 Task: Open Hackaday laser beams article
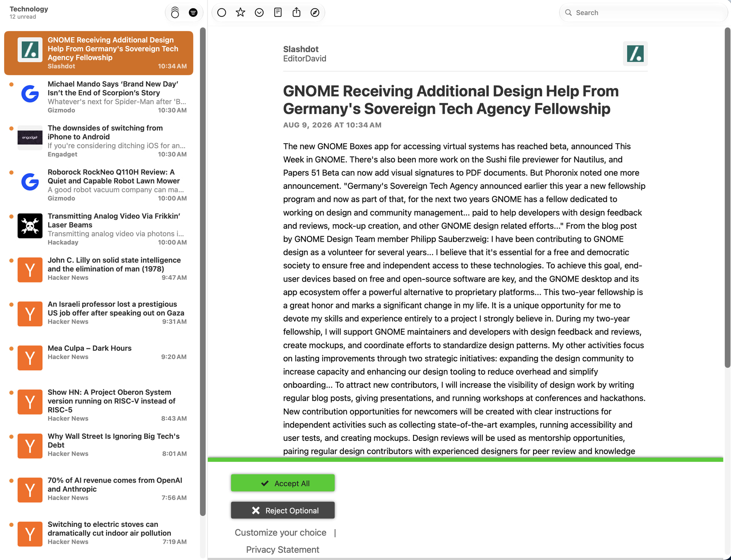tap(99, 229)
